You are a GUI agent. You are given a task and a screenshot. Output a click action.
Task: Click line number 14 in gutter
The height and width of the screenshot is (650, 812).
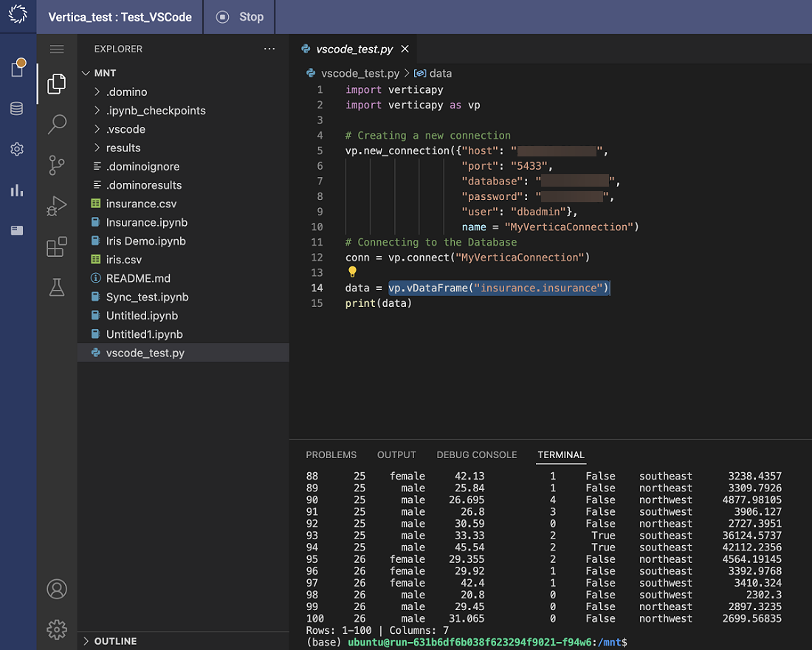pyautogui.click(x=317, y=288)
